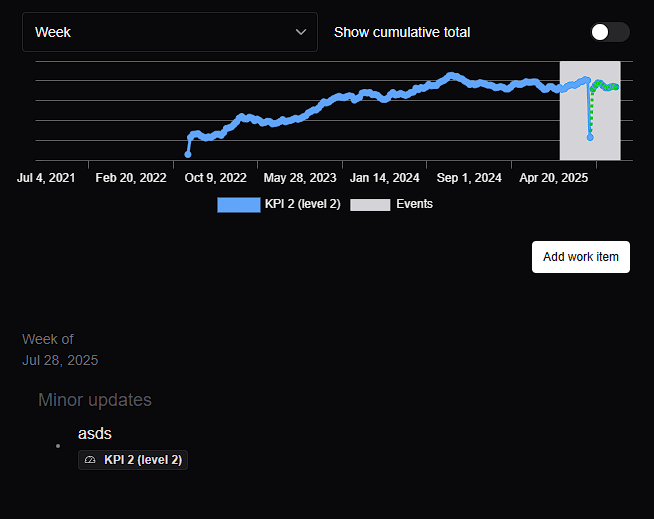Select the Events legend label text
The height and width of the screenshot is (519, 654).
(x=415, y=204)
